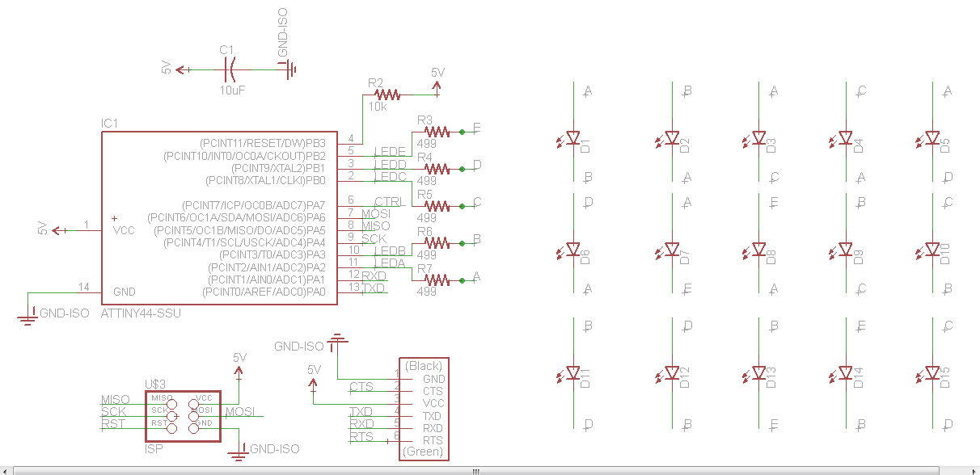Click the 10k resistor value text
Viewport: 980px width, 475px height.
pos(378,107)
